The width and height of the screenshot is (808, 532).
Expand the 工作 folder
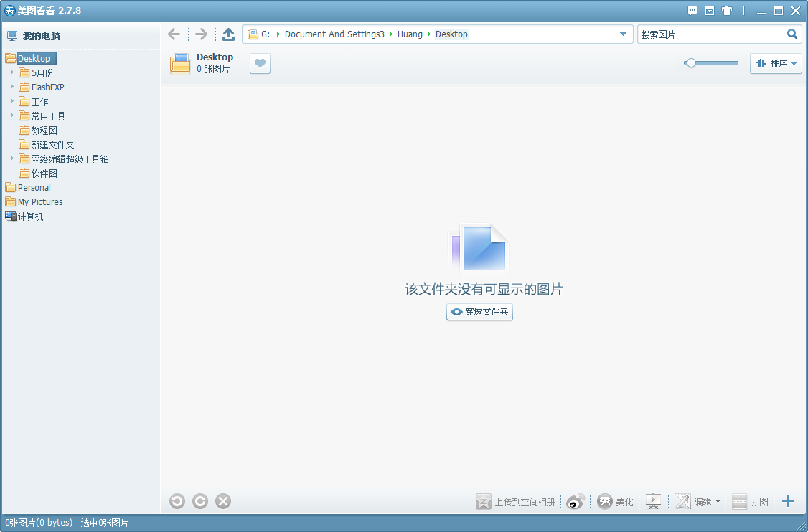(x=12, y=101)
